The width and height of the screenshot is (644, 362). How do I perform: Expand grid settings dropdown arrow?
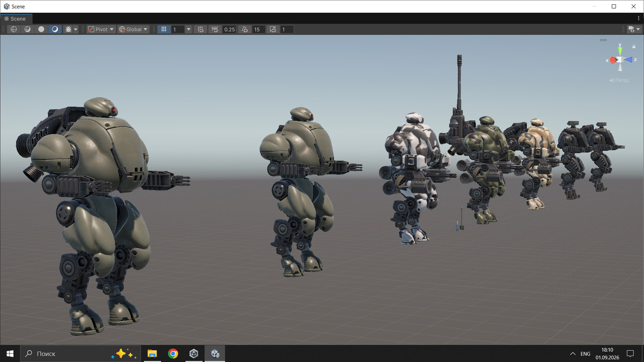point(188,29)
